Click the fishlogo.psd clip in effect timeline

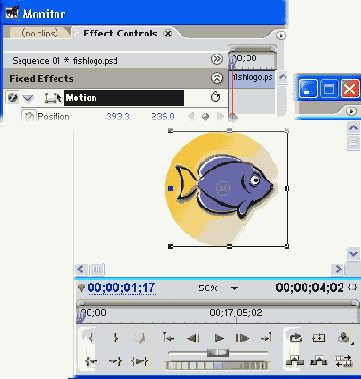pos(252,79)
